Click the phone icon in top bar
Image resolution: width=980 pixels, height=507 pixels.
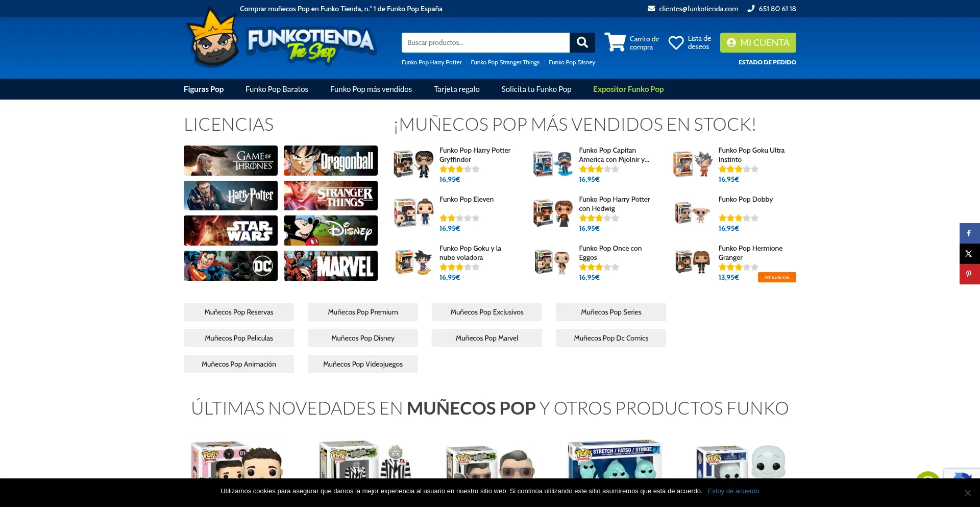pos(751,9)
